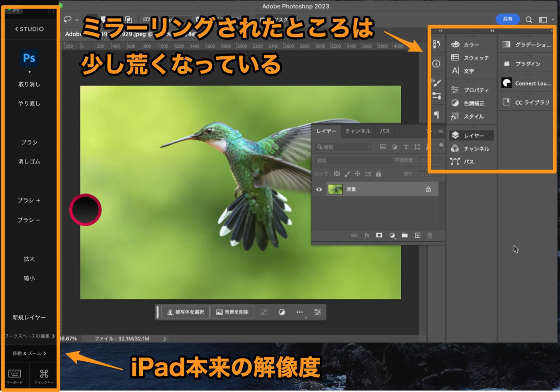Select レイヤー in the collapsed dock
The height and width of the screenshot is (392, 560).
pyautogui.click(x=471, y=135)
